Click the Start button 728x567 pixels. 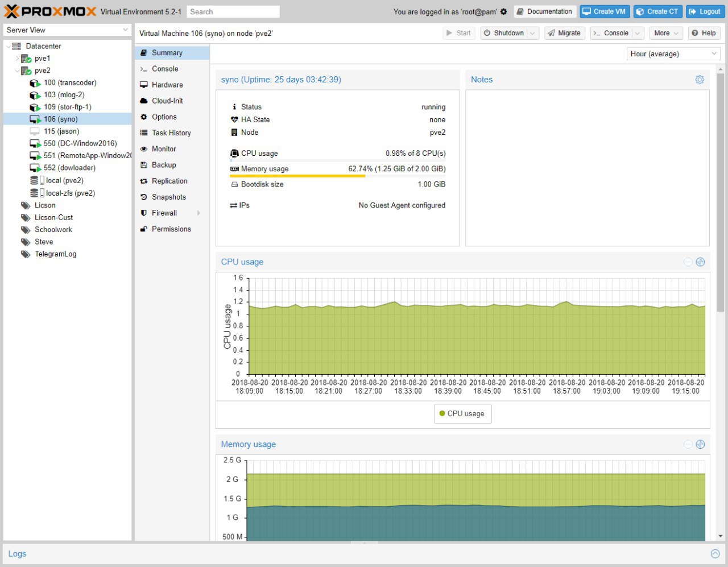tap(459, 34)
